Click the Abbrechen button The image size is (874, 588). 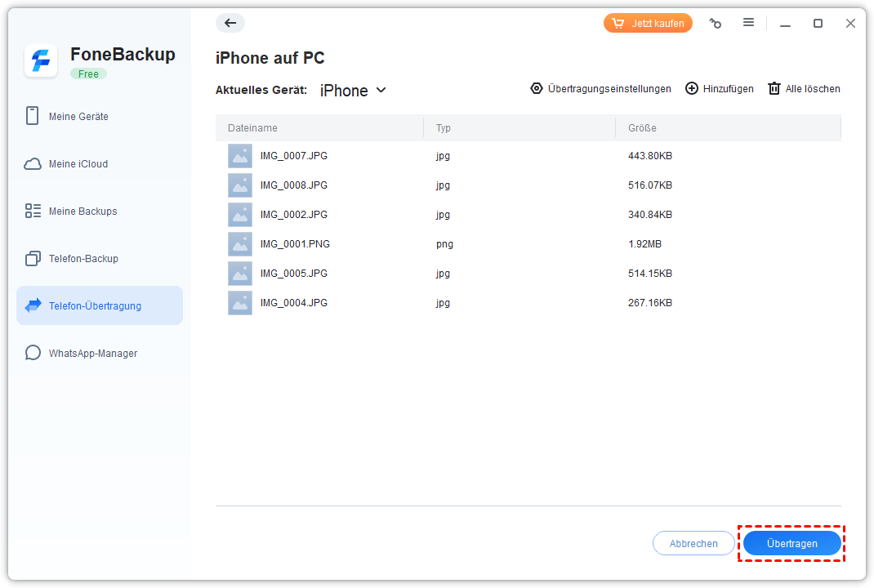click(x=693, y=543)
